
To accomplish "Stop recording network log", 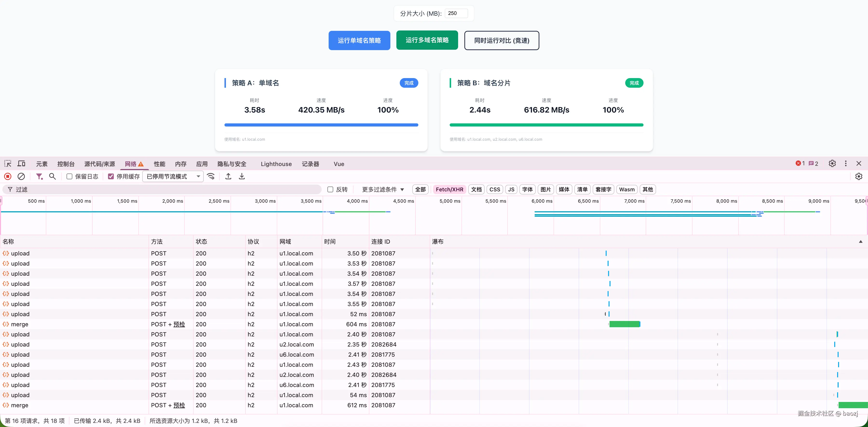I will pyautogui.click(x=8, y=176).
